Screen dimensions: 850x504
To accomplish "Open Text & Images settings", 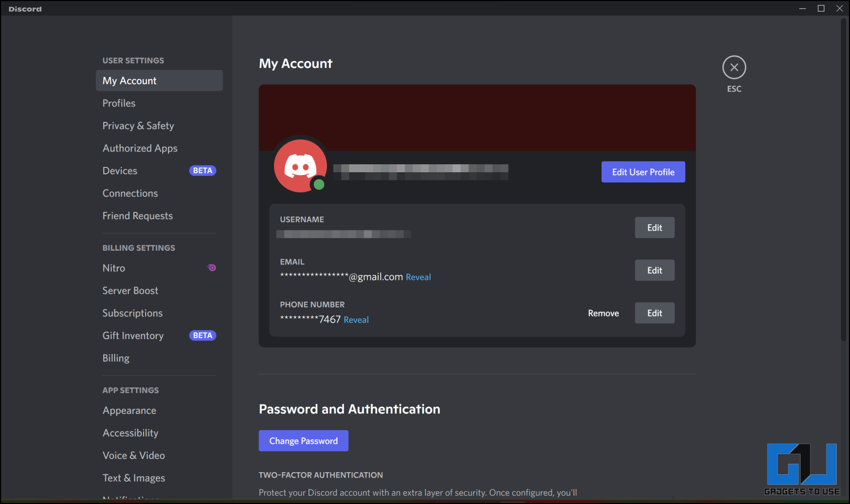I will 159,478.
